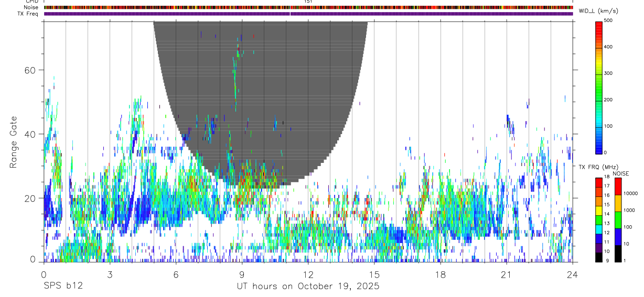Click hour tick label 9 on time axis

click(242, 274)
